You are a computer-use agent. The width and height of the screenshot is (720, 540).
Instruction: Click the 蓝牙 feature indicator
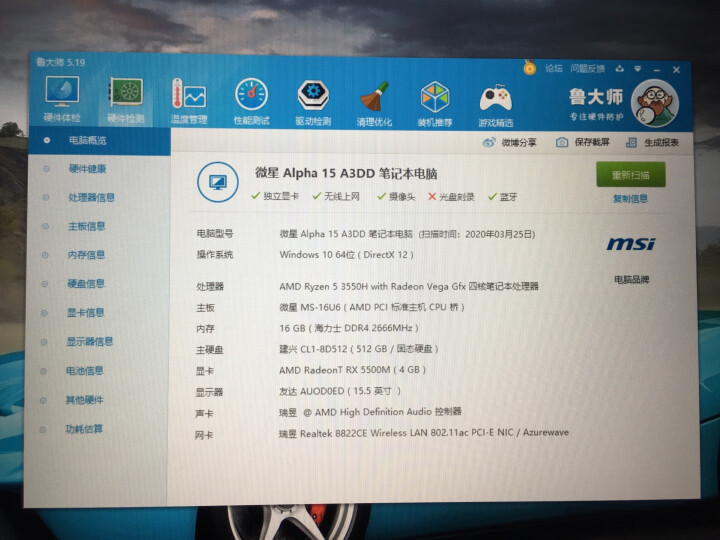point(502,197)
